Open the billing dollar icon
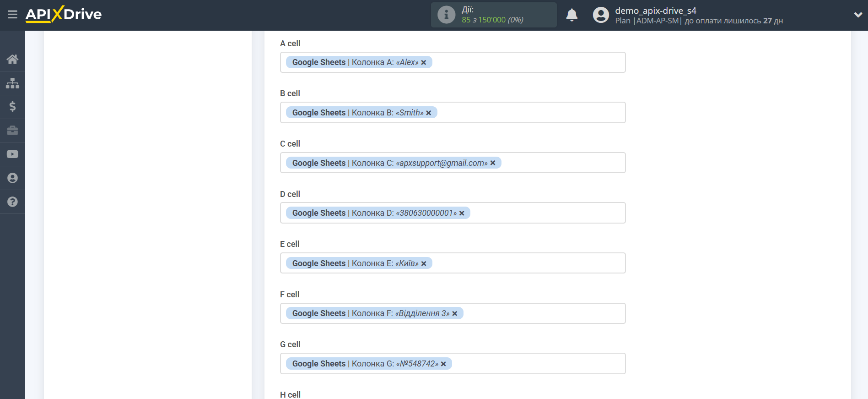868x399 pixels. click(x=12, y=107)
